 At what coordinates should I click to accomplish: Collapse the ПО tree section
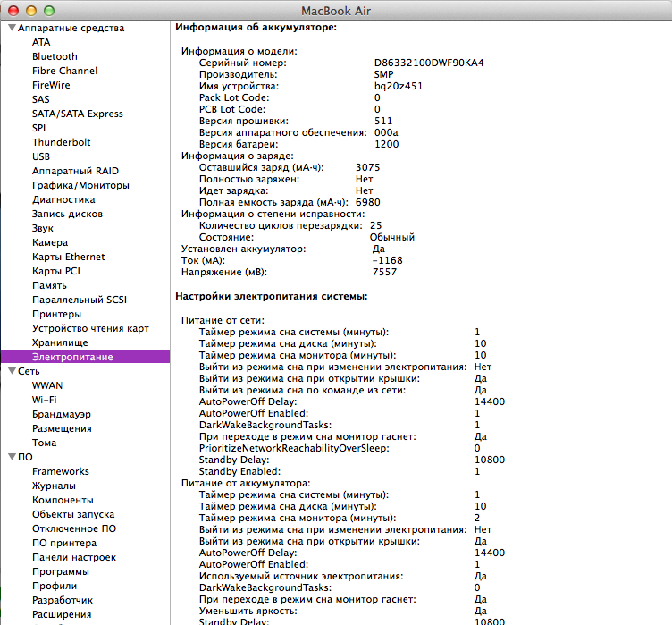pyautogui.click(x=11, y=457)
